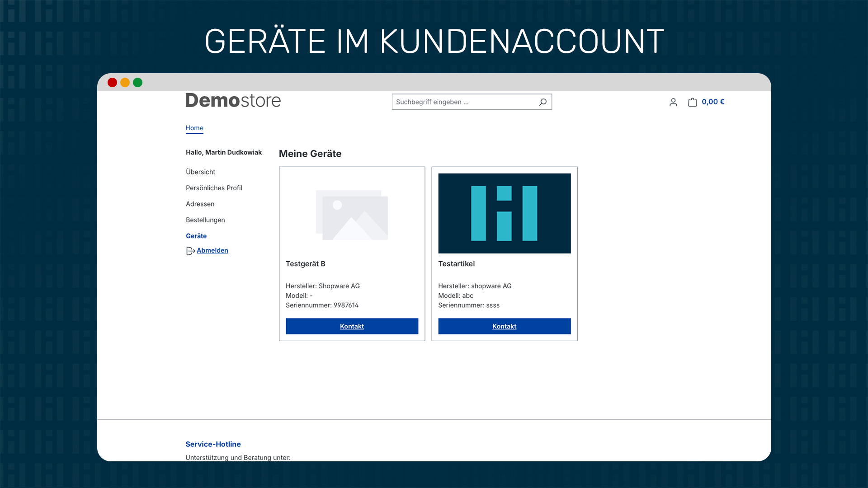The height and width of the screenshot is (488, 868).
Task: Click the 0,00 € cart total
Action: (x=713, y=102)
